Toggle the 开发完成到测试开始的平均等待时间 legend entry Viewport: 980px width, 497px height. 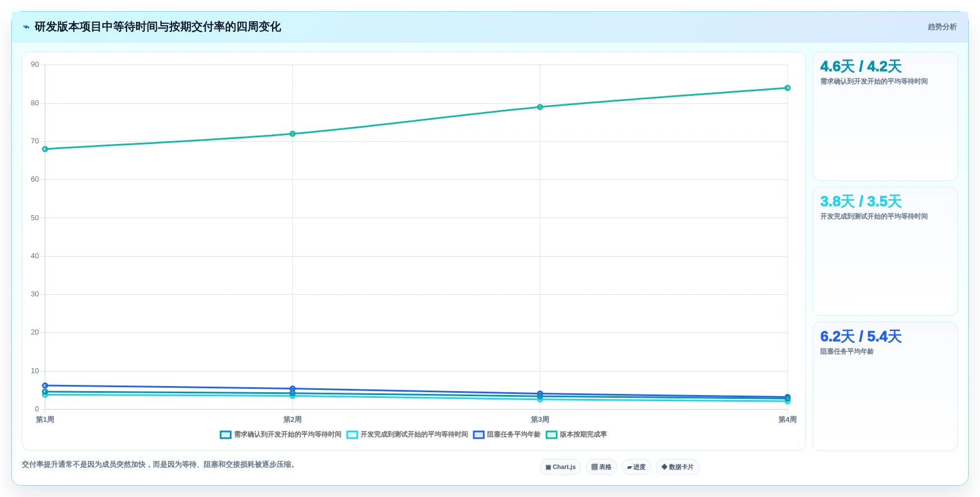[x=407, y=435]
